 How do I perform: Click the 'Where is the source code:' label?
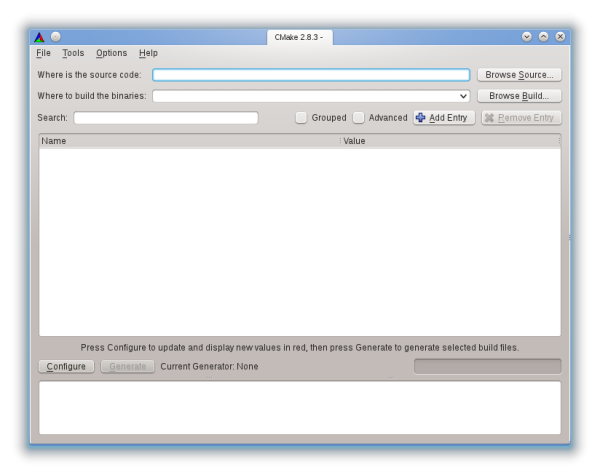pos(89,75)
